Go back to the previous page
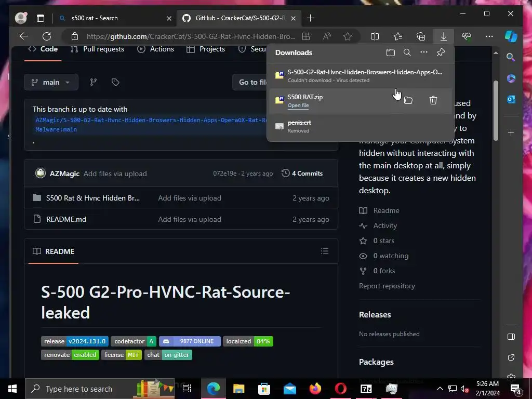The height and width of the screenshot is (399, 532). pyautogui.click(x=24, y=36)
